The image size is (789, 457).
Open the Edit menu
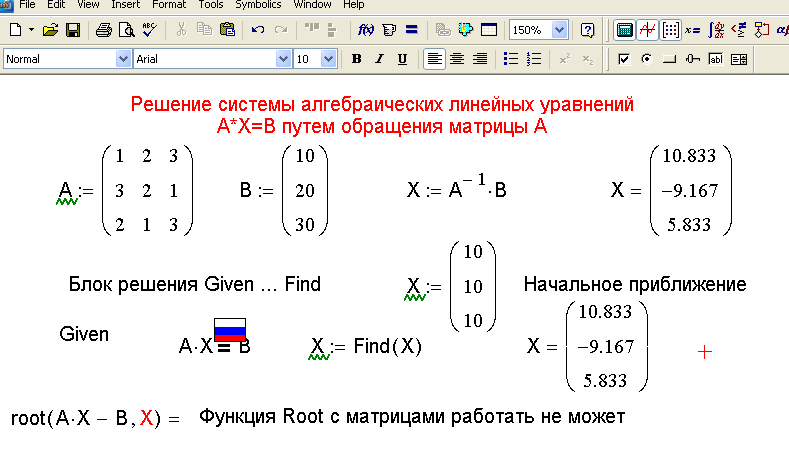[x=56, y=5]
